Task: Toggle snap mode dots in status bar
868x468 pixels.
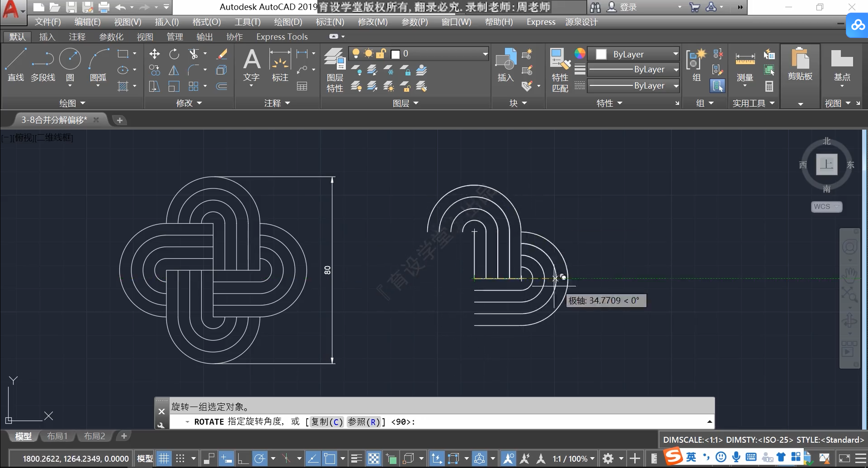Action: pos(180,459)
